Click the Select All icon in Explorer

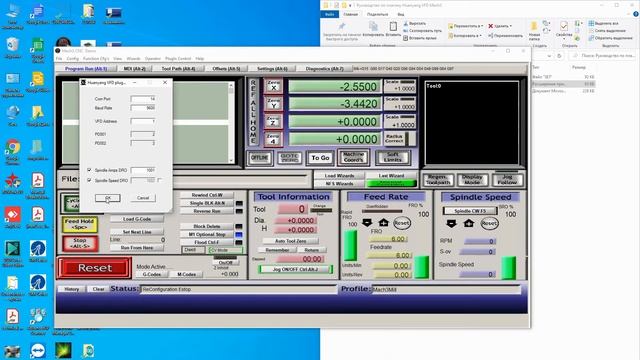[591, 23]
